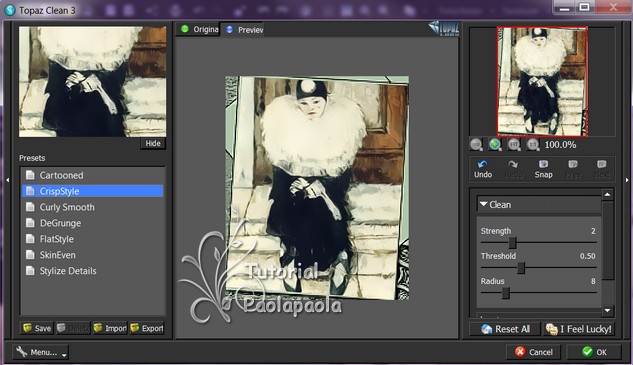The height and width of the screenshot is (365, 633).
Task: Hide the preset preview thumbnail
Action: [x=153, y=143]
